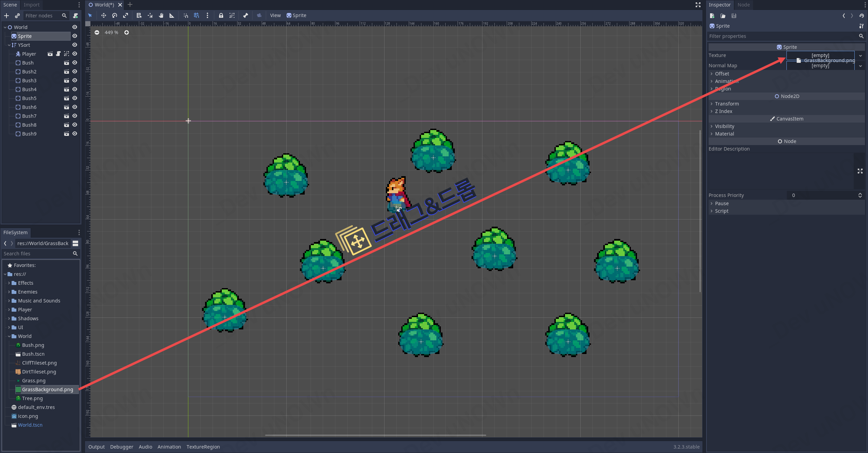
Task: Select the Ruler mode tool
Action: tap(172, 15)
